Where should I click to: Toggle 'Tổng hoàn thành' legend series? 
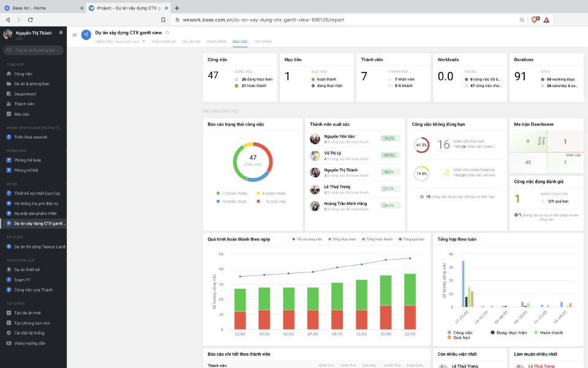pos(377,239)
